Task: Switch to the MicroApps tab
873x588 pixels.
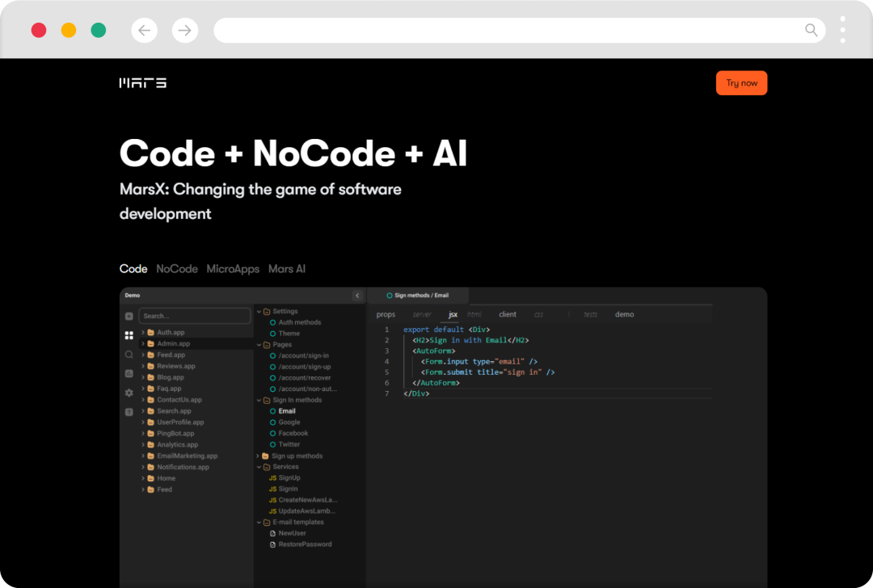Action: click(x=233, y=269)
